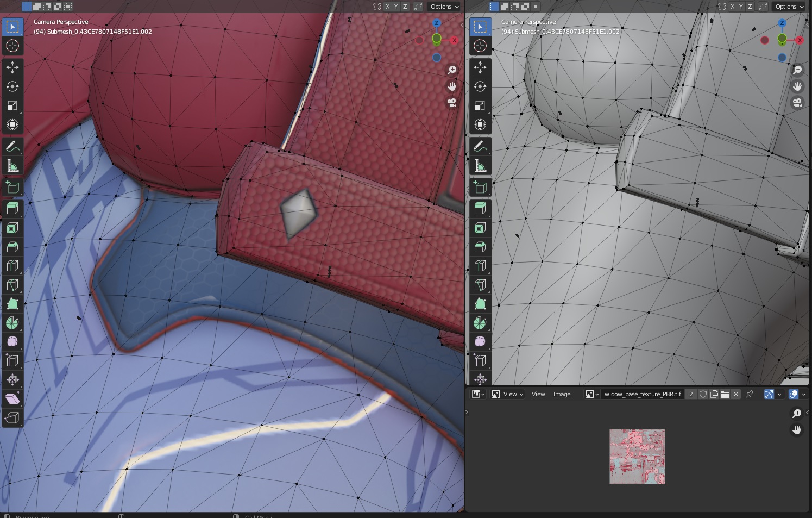Select the Measure tool in right viewport
Viewport: 812px width, 518px height.
pos(480,166)
